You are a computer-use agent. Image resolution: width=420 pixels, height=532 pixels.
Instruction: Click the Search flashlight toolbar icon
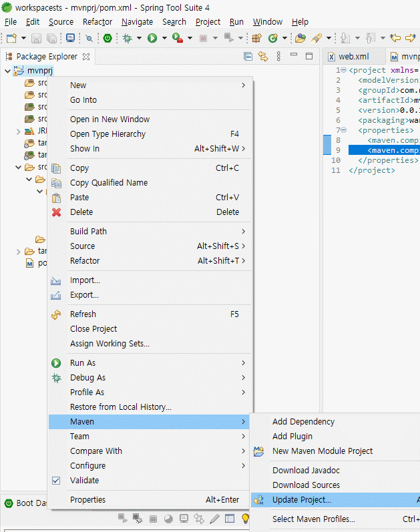pos(317,38)
